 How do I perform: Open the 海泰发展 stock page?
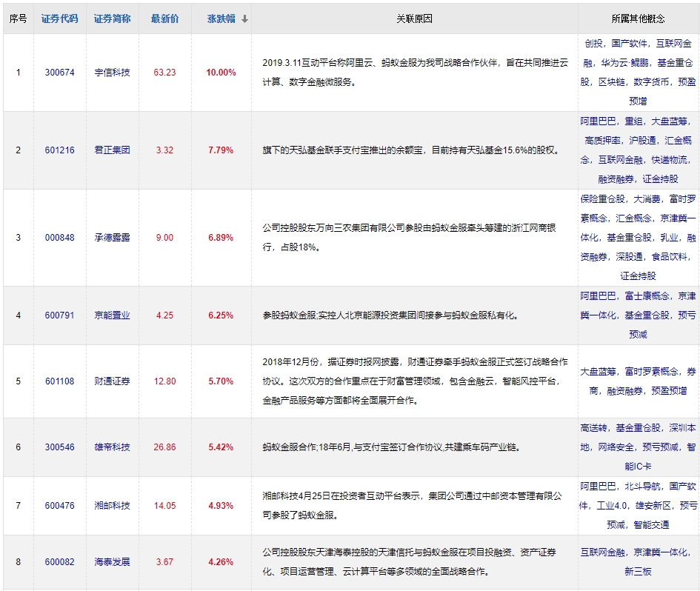112,561
